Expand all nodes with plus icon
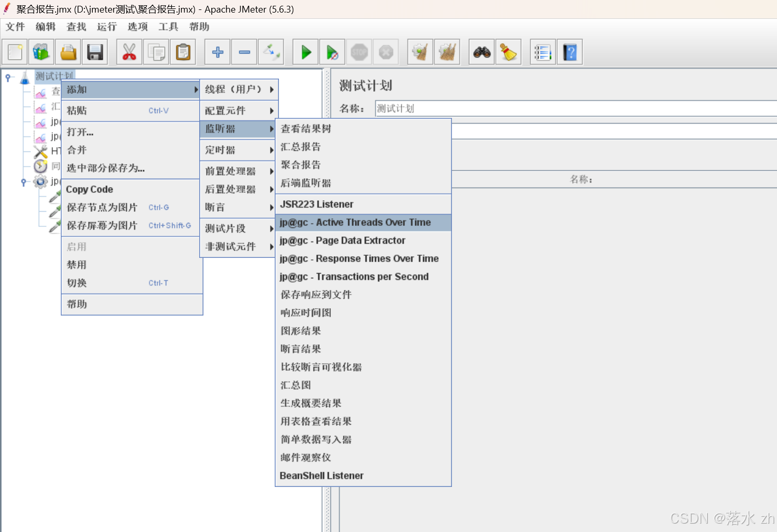The image size is (777, 532). click(218, 52)
